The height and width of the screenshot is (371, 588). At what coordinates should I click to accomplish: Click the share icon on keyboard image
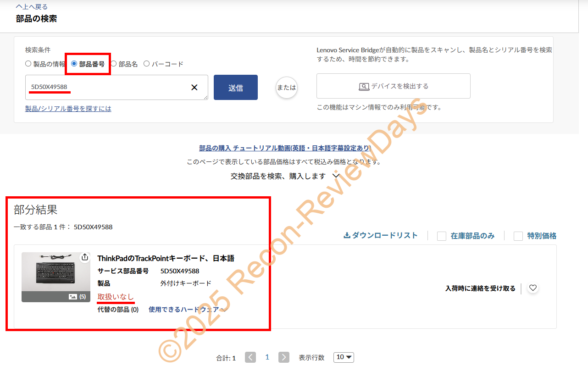[x=84, y=258]
